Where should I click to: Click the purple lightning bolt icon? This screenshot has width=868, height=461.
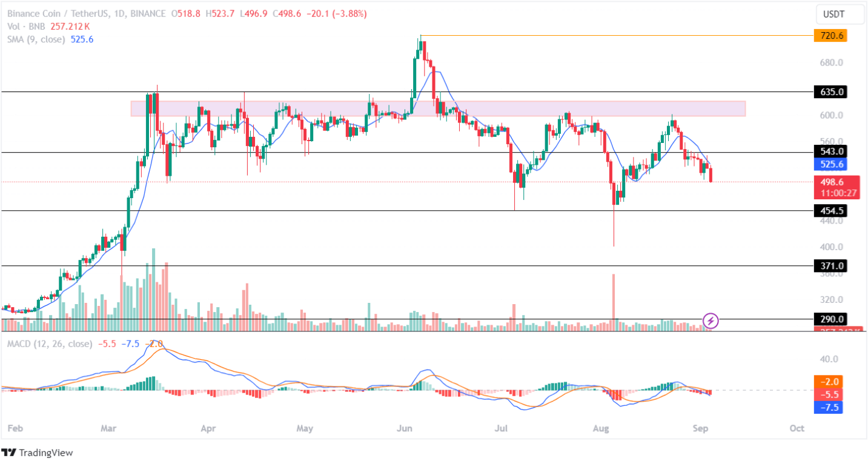pos(711,320)
